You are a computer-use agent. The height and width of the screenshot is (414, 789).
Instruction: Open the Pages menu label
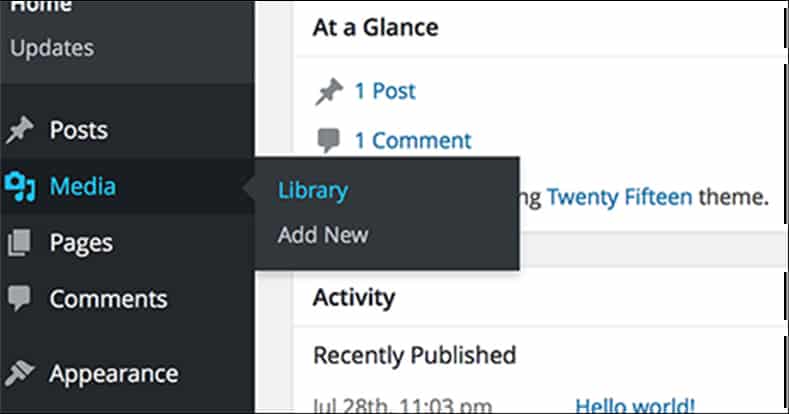81,243
